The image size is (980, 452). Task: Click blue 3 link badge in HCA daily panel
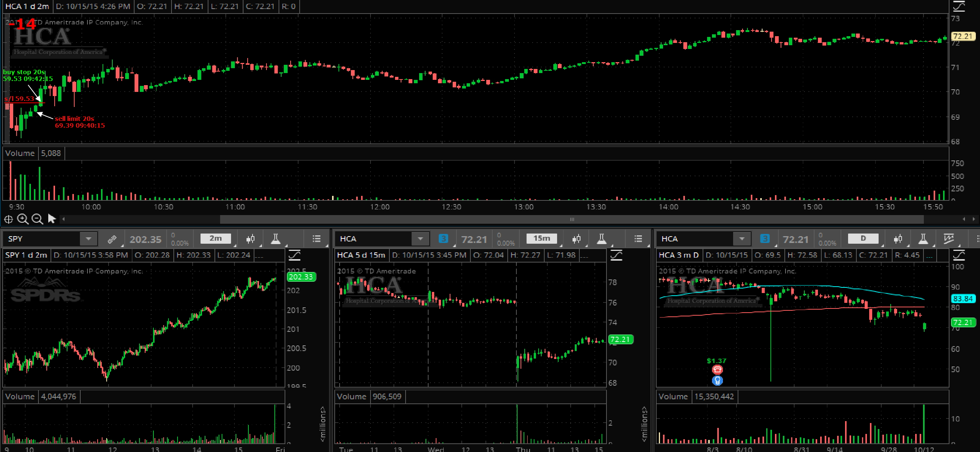765,238
